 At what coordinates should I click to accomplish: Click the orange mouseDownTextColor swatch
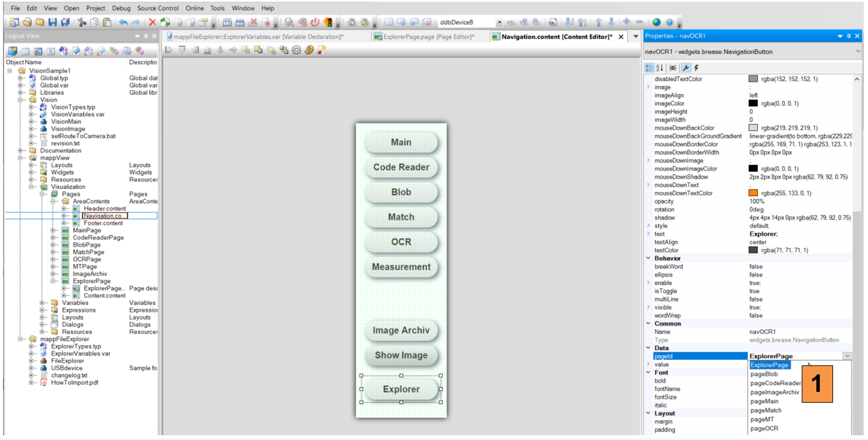[753, 193]
